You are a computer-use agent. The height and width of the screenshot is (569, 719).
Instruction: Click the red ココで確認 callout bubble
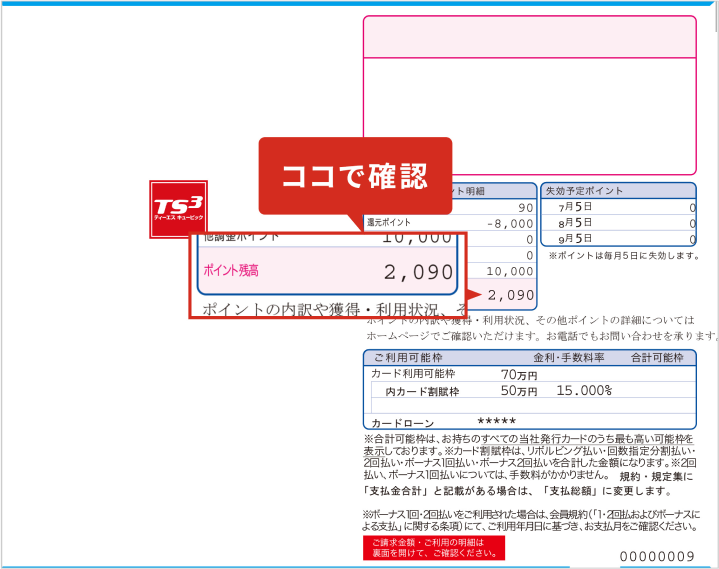(x=355, y=176)
